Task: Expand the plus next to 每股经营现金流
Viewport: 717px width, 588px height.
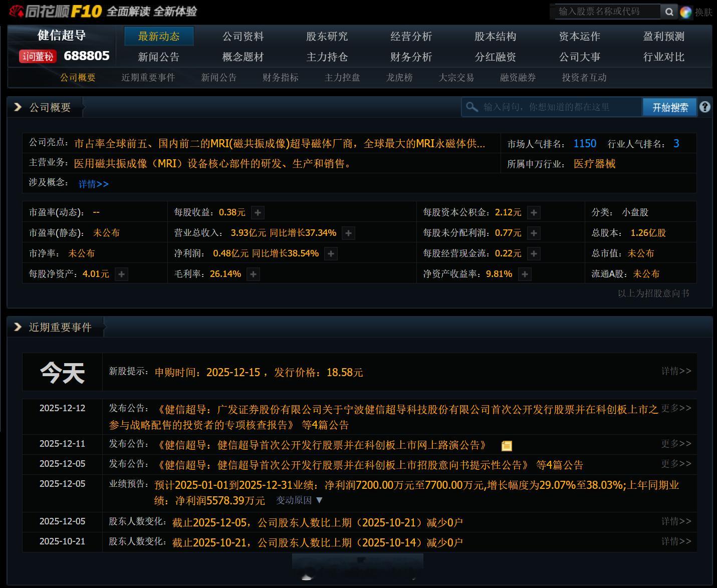Action: tap(534, 253)
